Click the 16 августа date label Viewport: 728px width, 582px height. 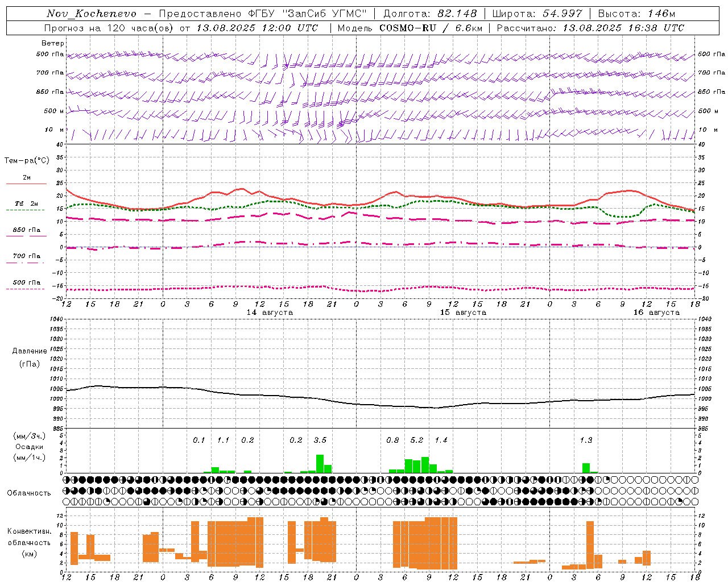(x=656, y=313)
